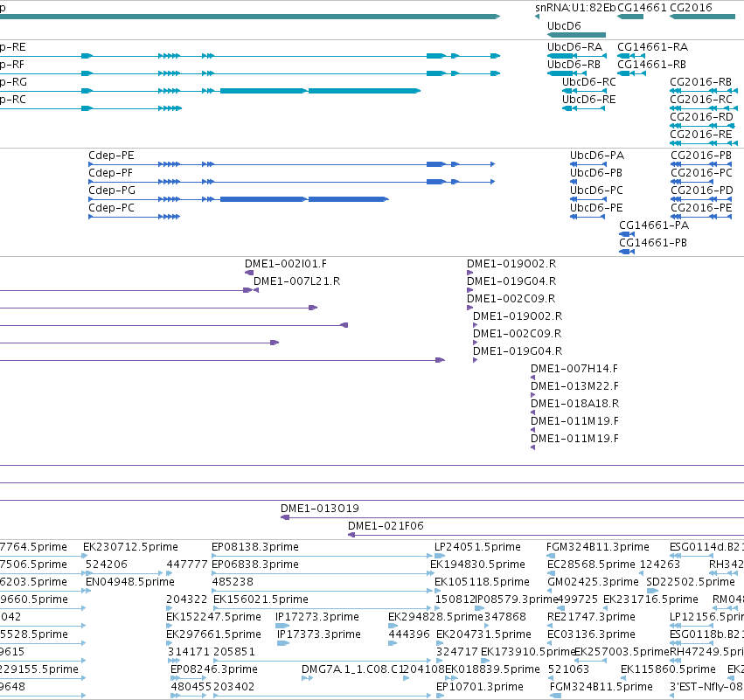Click the GM02425.3prime label
The width and height of the screenshot is (744, 700).
coord(593,582)
